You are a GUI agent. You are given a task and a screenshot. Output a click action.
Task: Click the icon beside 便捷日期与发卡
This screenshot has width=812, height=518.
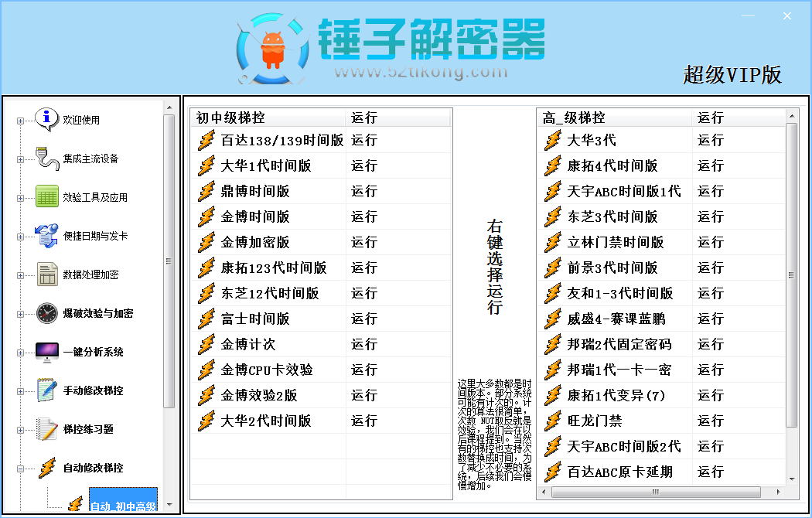[46, 236]
